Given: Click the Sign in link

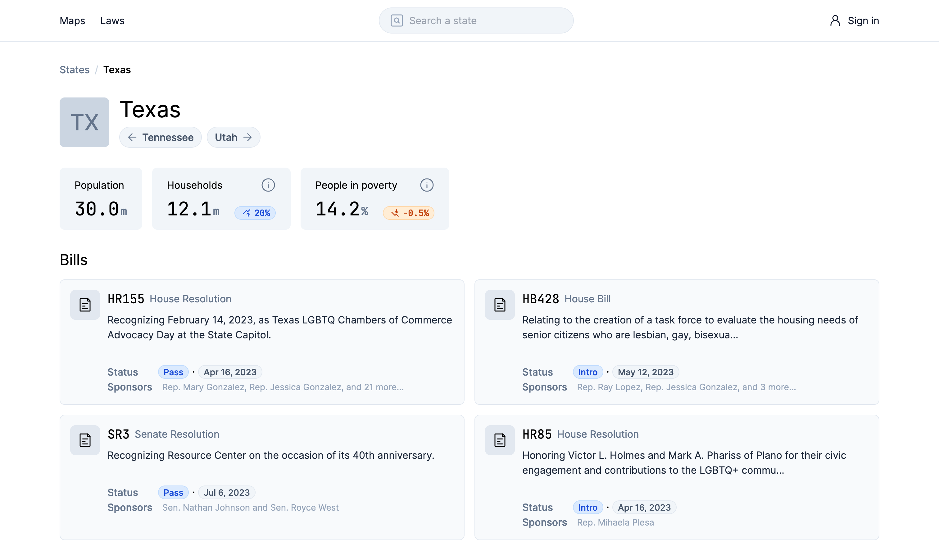Looking at the screenshot, I should click(863, 20).
